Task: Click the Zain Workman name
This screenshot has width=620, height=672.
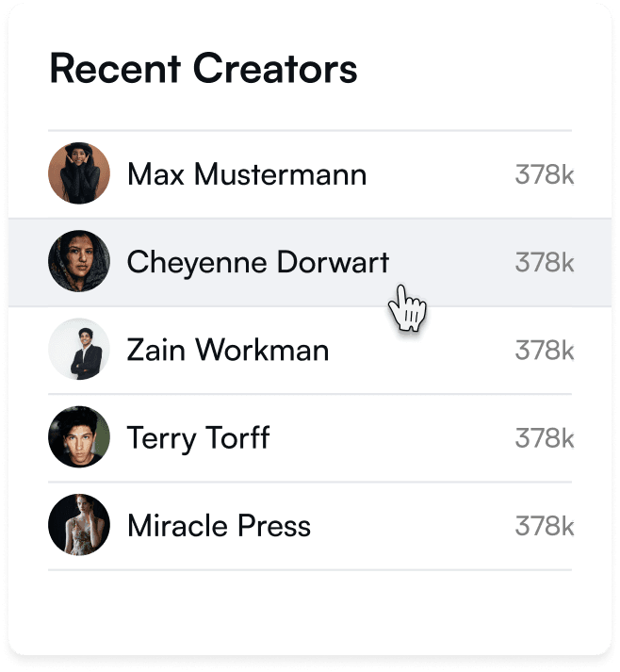Action: pos(228,350)
